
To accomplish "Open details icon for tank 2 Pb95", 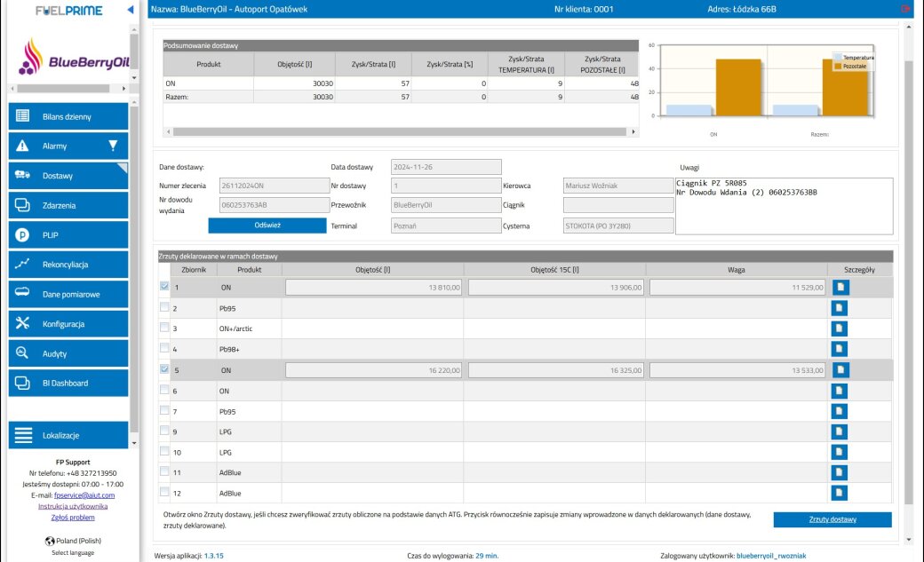I will coord(839,308).
